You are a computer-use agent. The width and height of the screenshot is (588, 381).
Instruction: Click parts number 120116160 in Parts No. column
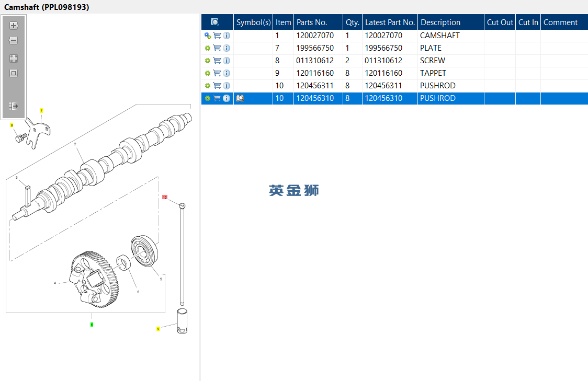tap(315, 73)
